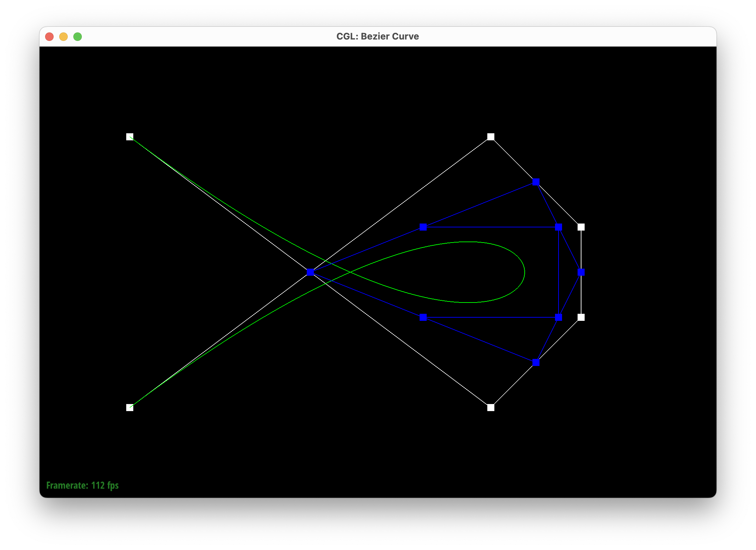The width and height of the screenshot is (756, 550).
Task: Click right end of lower horizontal blue line
Action: pyautogui.click(x=559, y=317)
